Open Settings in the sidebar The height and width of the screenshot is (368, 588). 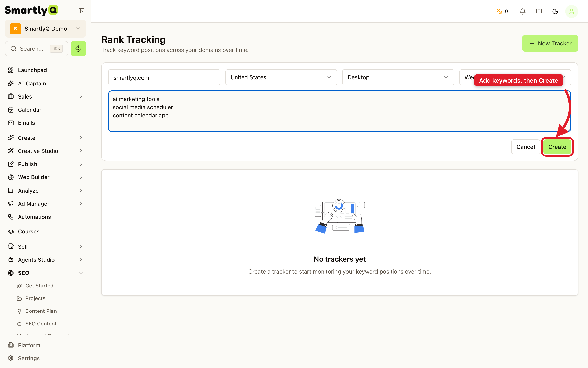(x=29, y=358)
